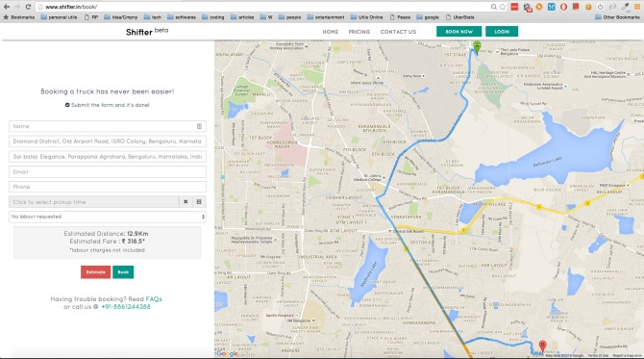Image resolution: width=644 pixels, height=359 pixels.
Task: Click the zoom magnifier icon in address bar
Action: (494, 7)
